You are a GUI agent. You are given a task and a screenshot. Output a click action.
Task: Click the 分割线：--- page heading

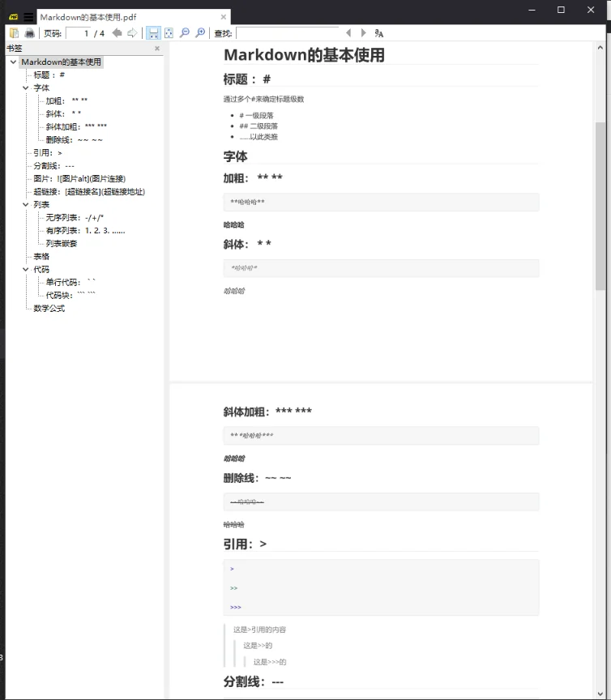click(x=254, y=681)
